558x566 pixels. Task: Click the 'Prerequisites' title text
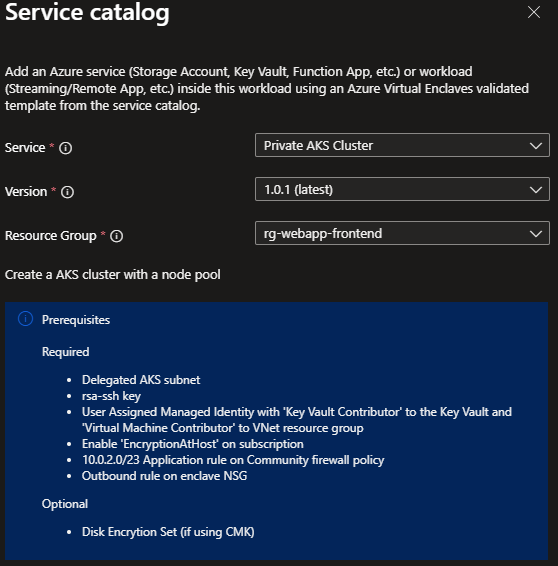[76, 320]
